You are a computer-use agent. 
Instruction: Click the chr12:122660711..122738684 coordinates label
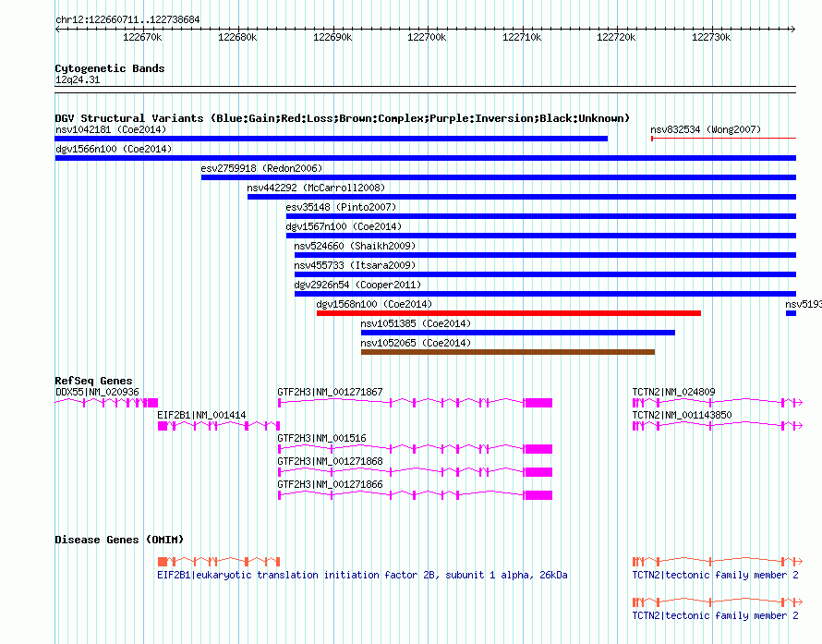(x=127, y=20)
